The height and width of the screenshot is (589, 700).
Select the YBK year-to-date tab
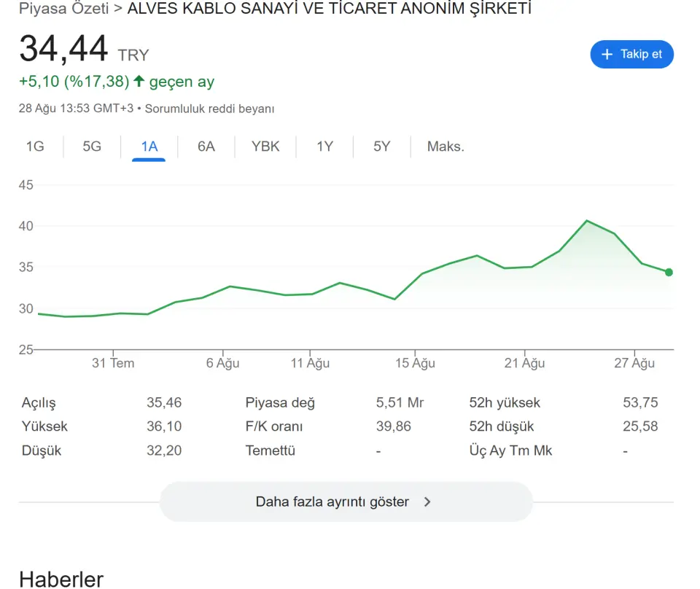click(x=265, y=147)
